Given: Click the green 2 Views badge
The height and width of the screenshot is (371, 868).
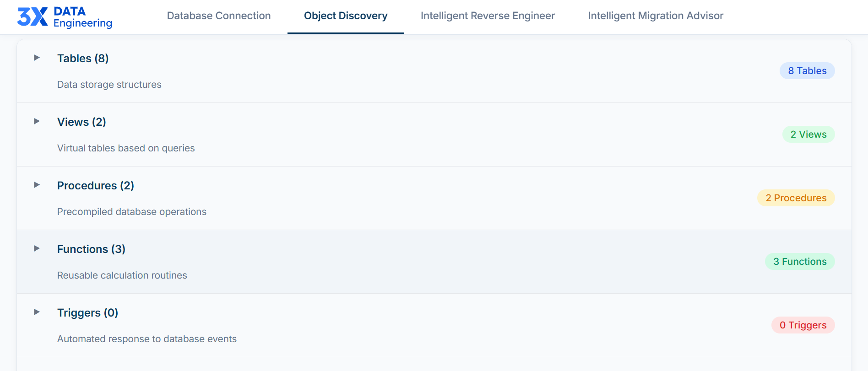Looking at the screenshot, I should (x=808, y=134).
